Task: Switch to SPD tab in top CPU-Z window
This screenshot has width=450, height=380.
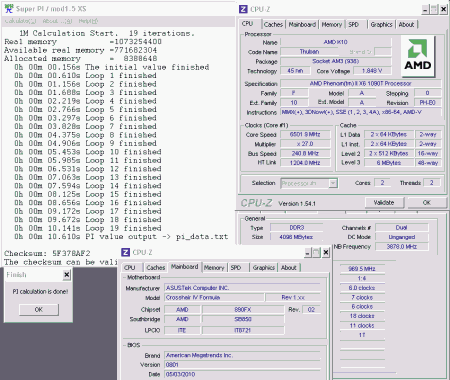Action: [x=354, y=24]
